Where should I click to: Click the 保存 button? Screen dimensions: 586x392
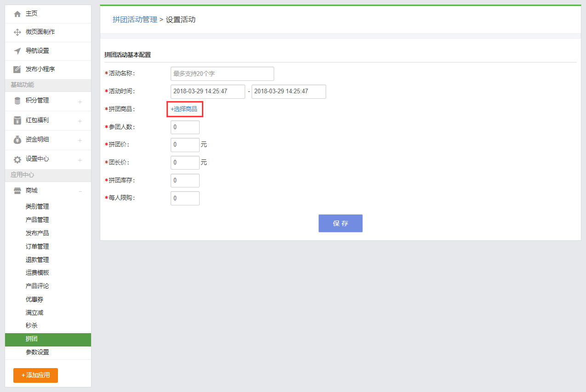point(340,223)
